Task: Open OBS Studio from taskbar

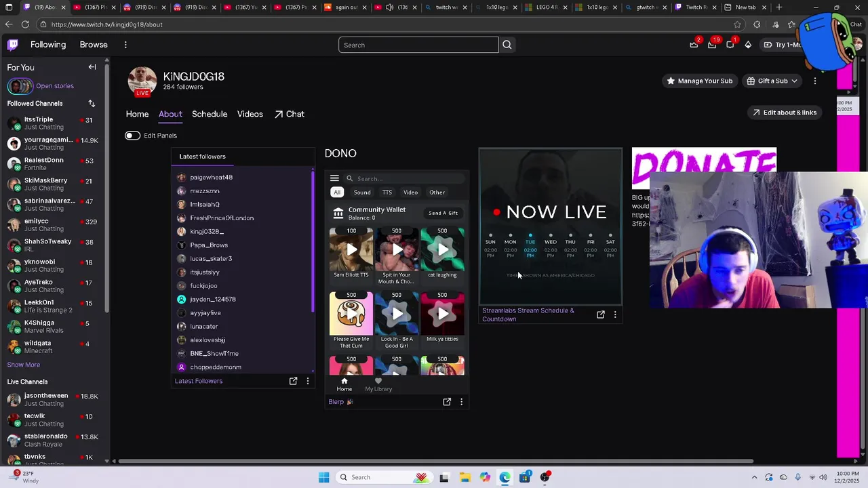Action: (545, 477)
